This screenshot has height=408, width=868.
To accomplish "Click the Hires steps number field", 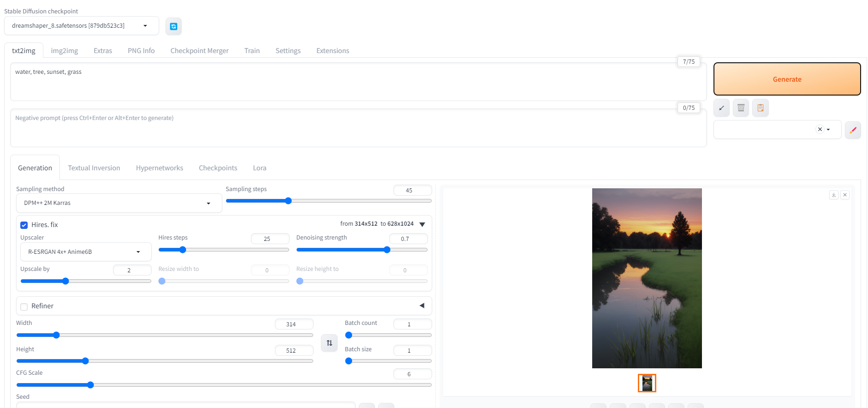I will tap(270, 239).
